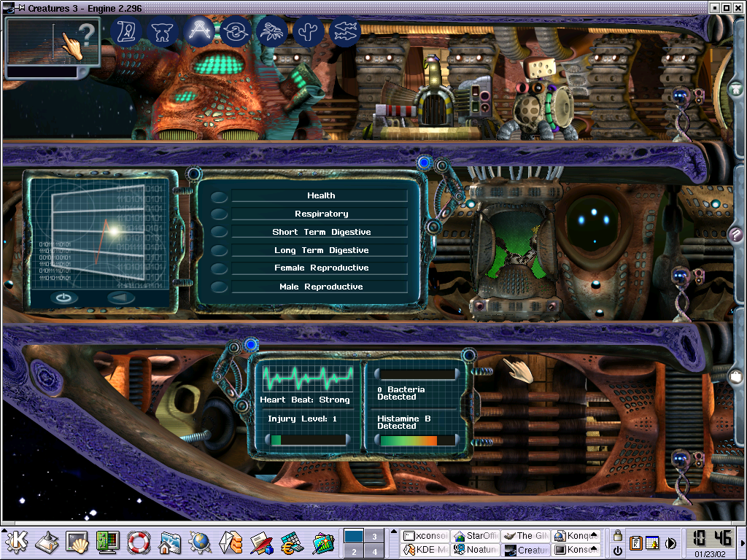Select the round indicator next to Respiratory
Screen dimensions: 747x560
(x=219, y=214)
